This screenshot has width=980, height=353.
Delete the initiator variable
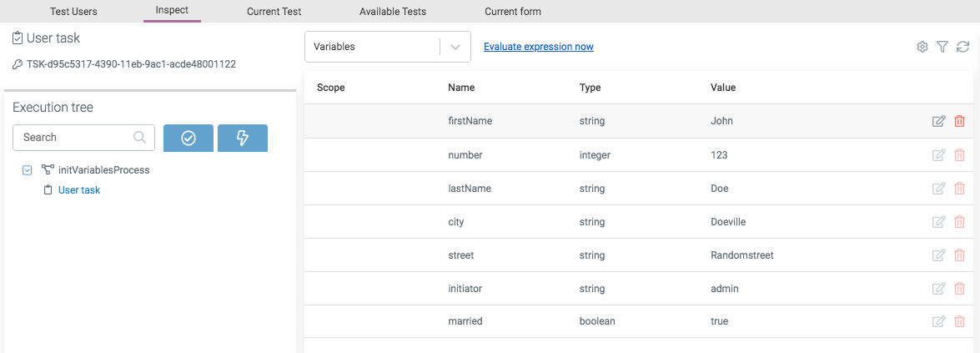tap(959, 289)
